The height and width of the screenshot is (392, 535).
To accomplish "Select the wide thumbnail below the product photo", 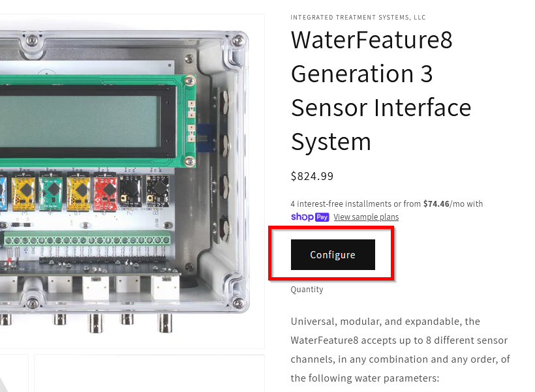I will (149, 373).
